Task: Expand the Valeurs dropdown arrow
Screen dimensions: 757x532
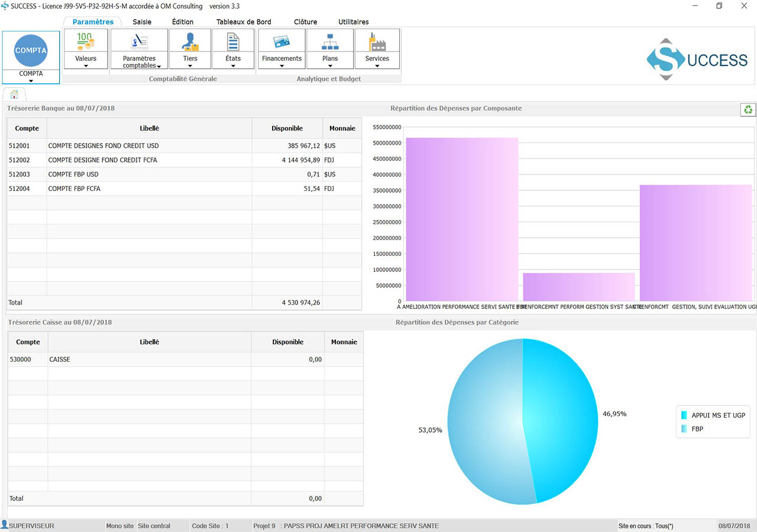Action: [86, 66]
